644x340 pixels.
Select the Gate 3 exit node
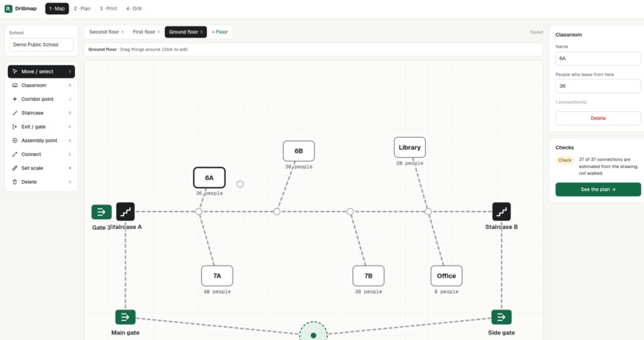[x=101, y=212]
